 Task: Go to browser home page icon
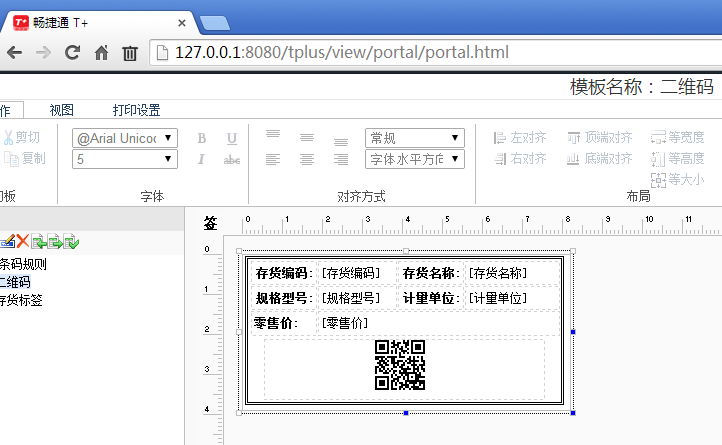point(101,53)
